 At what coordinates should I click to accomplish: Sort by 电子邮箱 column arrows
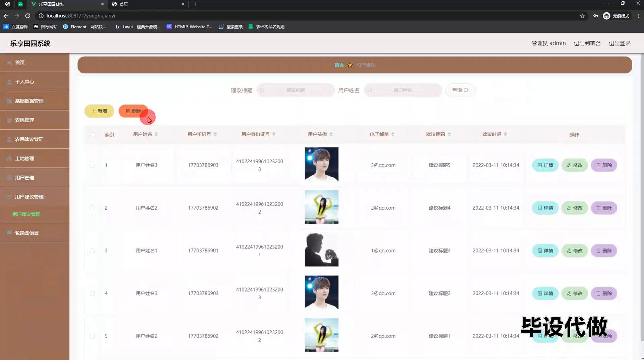pyautogui.click(x=393, y=134)
